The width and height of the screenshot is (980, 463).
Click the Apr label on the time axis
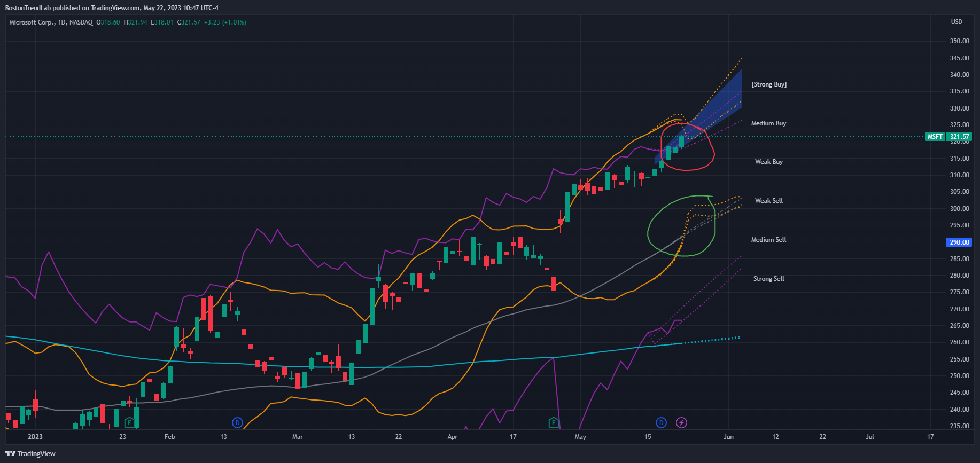pyautogui.click(x=453, y=437)
